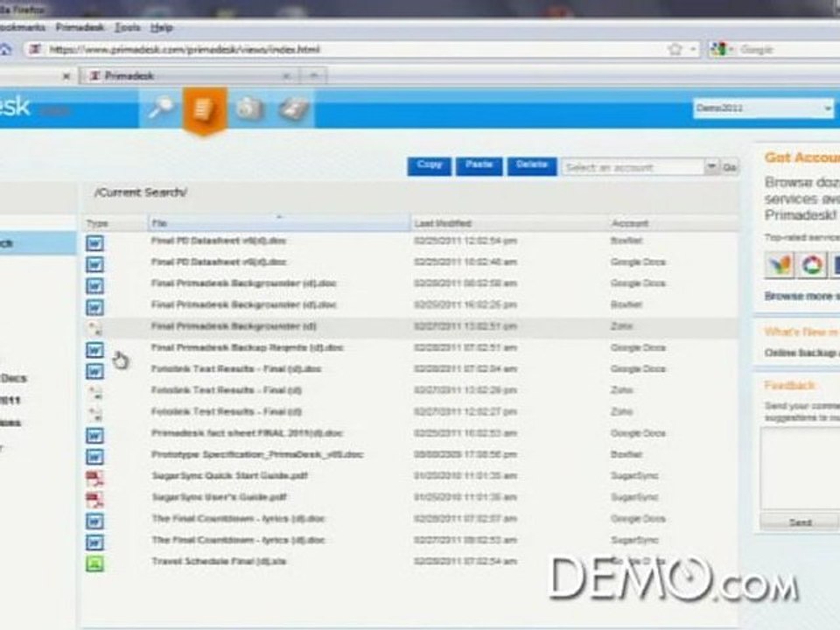
Task: Click Word icon of Final PD Datasheet Box.net row
Action: [94, 243]
